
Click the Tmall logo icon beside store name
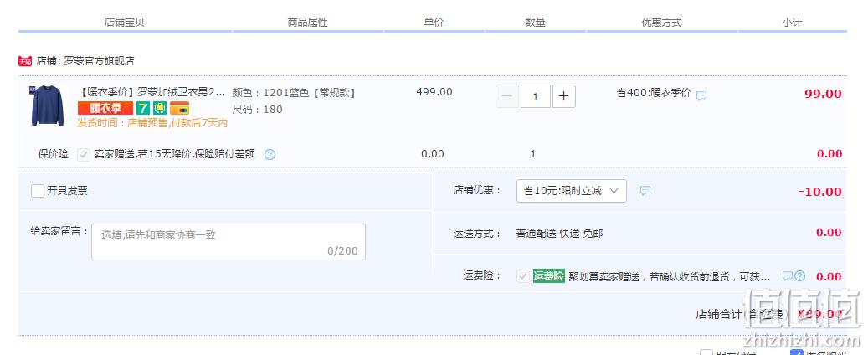25,61
